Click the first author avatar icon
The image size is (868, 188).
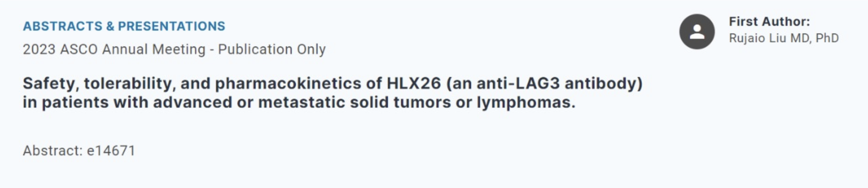pos(697,32)
